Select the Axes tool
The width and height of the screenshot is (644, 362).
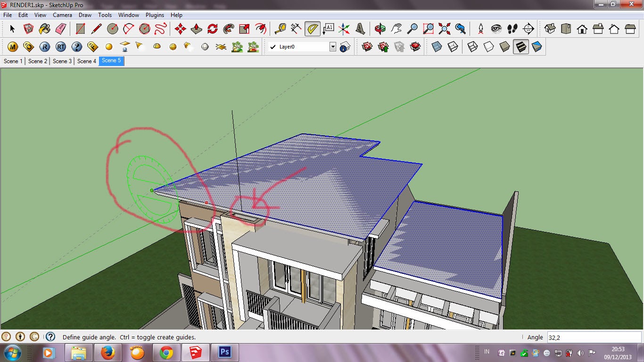344,29
